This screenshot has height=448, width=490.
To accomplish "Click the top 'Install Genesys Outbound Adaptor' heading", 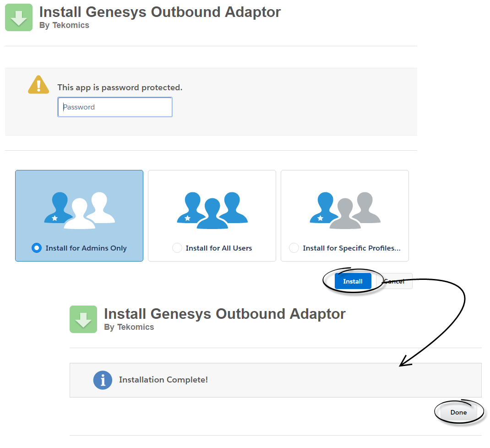I will [160, 12].
